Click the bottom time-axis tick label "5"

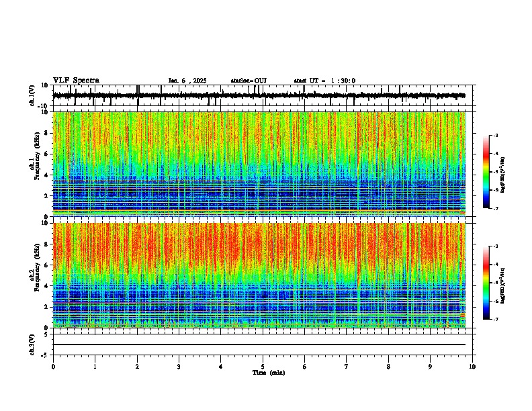263,367
